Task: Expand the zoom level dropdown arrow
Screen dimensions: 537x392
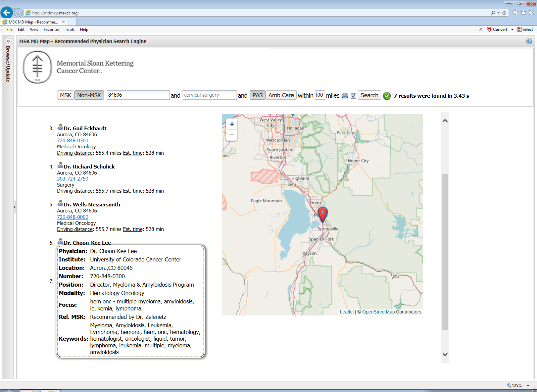Action: click(x=528, y=386)
